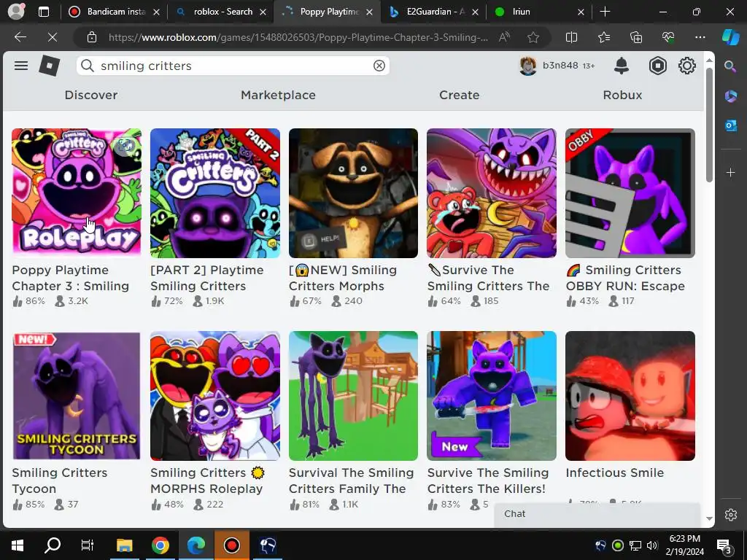
Task: Open Survival The Smiling Critters Family thumbnail
Action: coord(353,396)
